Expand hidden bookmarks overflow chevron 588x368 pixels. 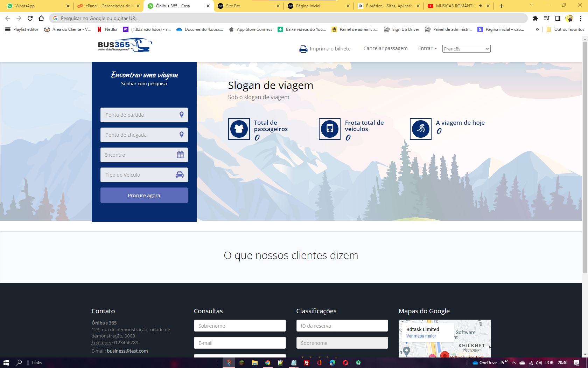[x=537, y=29]
